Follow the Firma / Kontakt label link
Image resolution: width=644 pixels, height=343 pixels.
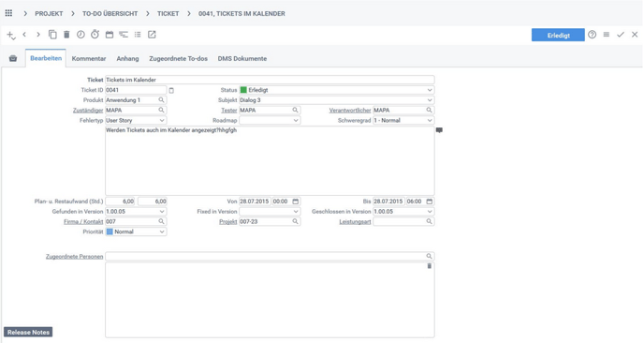(x=83, y=222)
